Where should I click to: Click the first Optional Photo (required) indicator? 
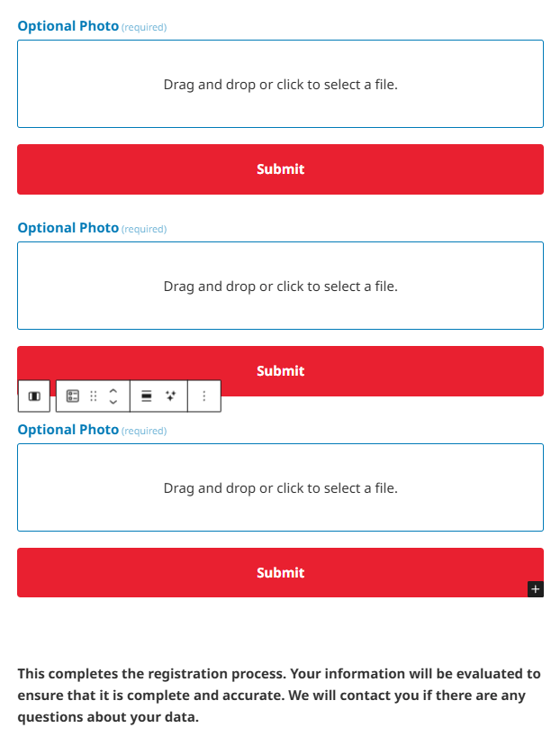(144, 28)
